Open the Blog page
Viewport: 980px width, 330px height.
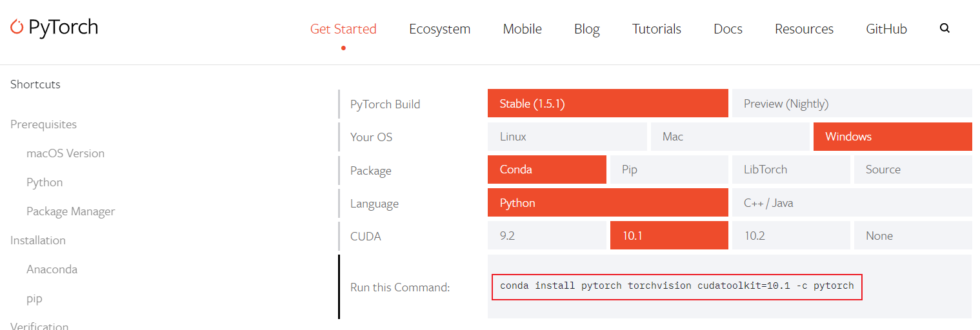pyautogui.click(x=587, y=29)
